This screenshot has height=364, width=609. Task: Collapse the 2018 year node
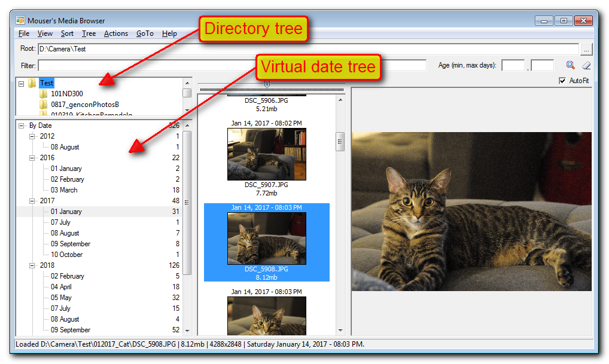pyautogui.click(x=32, y=265)
